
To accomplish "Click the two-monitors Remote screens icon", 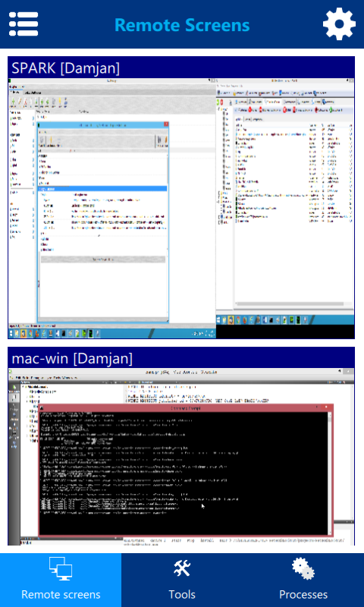I will click(x=61, y=568).
